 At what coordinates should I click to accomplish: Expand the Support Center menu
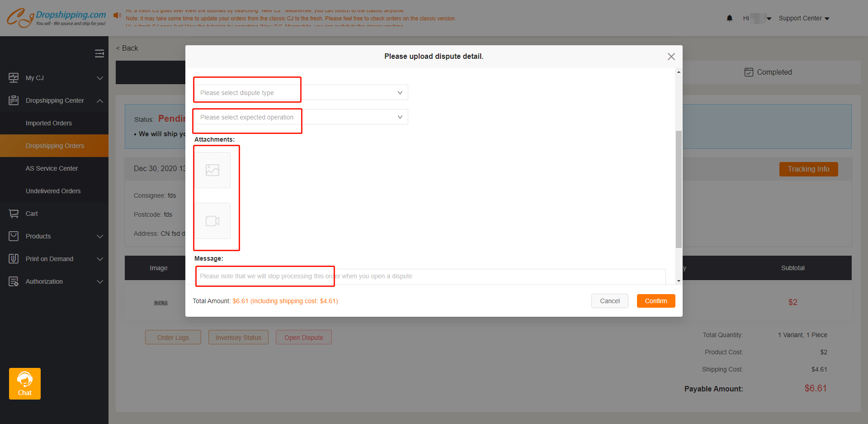tap(804, 19)
